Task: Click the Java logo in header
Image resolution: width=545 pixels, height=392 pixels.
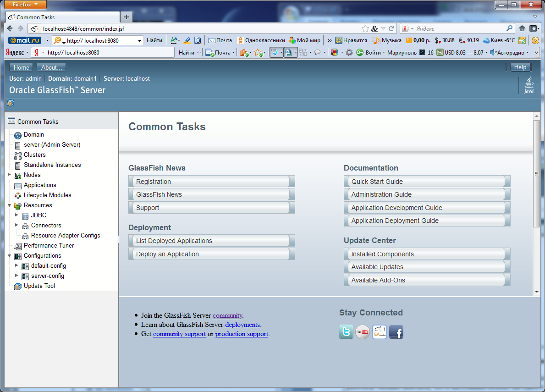Action: coord(528,85)
